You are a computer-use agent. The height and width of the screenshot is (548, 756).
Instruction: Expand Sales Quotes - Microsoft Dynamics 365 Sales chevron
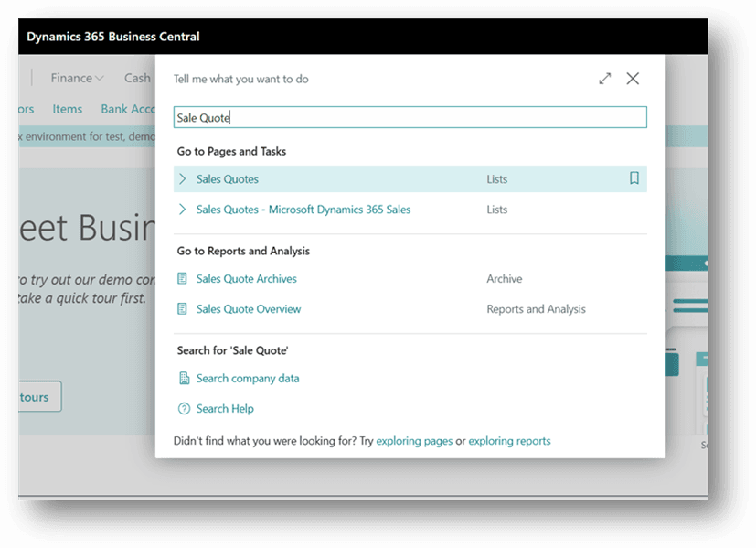[183, 210]
